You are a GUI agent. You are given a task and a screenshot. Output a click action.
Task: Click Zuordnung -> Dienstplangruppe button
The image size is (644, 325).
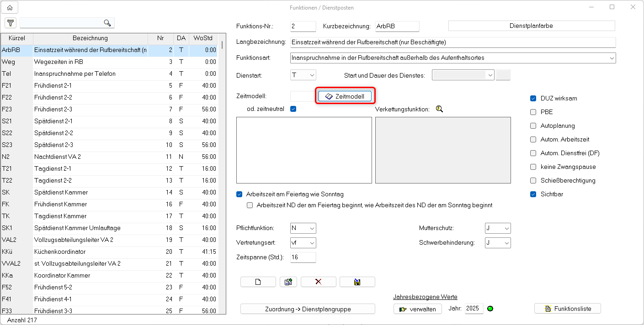[308, 309]
